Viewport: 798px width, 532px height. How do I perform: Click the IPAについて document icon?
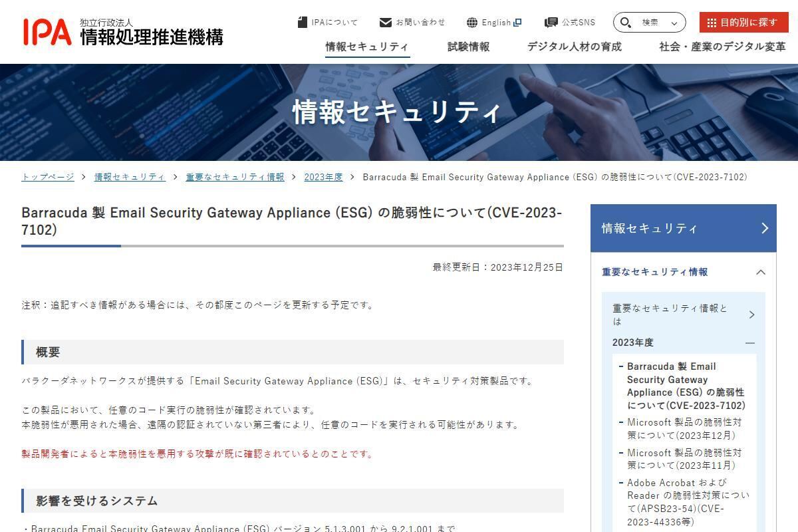[x=303, y=22]
